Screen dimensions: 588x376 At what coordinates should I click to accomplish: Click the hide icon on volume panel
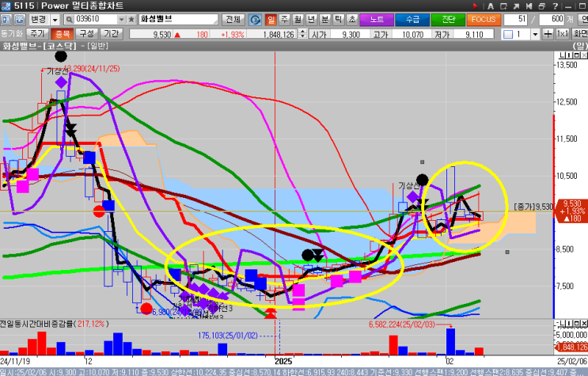coord(562,323)
